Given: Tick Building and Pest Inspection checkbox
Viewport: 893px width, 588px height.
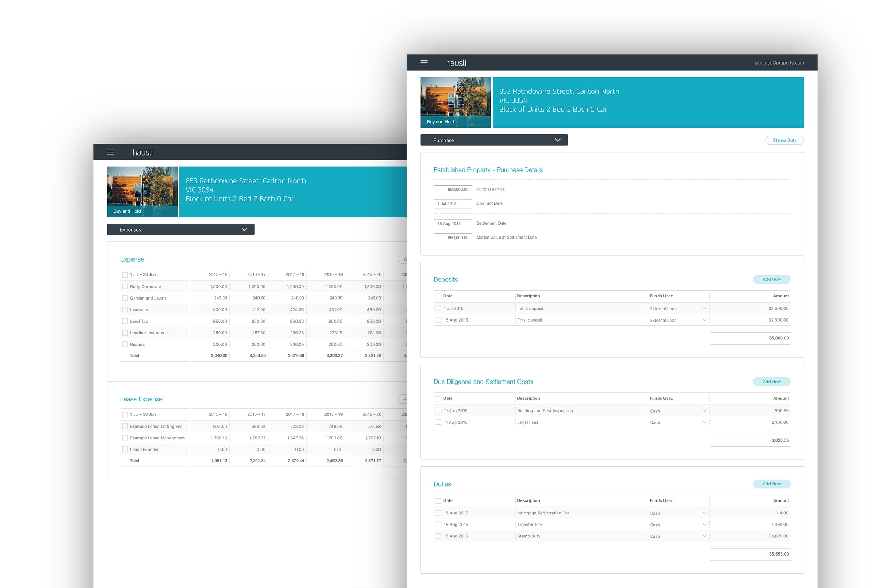Looking at the screenshot, I should (x=438, y=410).
